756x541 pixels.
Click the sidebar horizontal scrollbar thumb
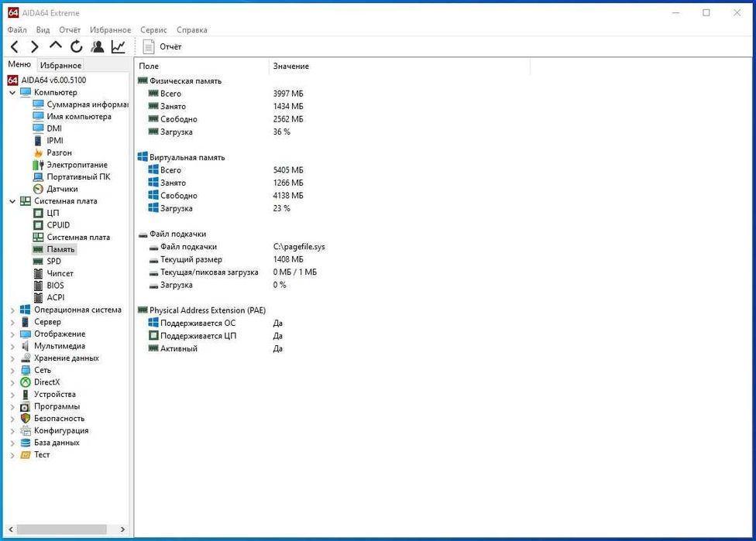(x=62, y=529)
